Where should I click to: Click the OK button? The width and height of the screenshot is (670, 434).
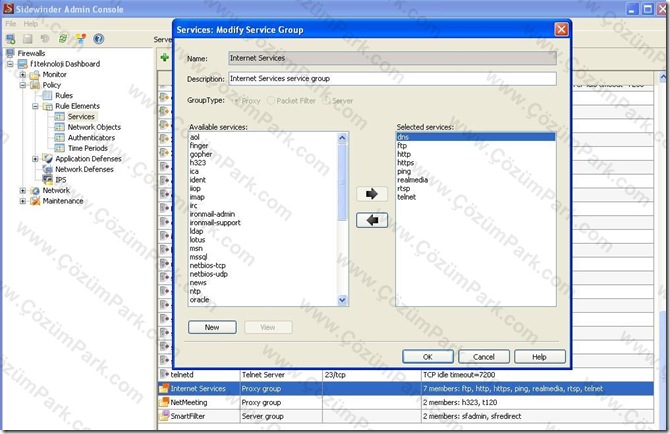tap(428, 357)
